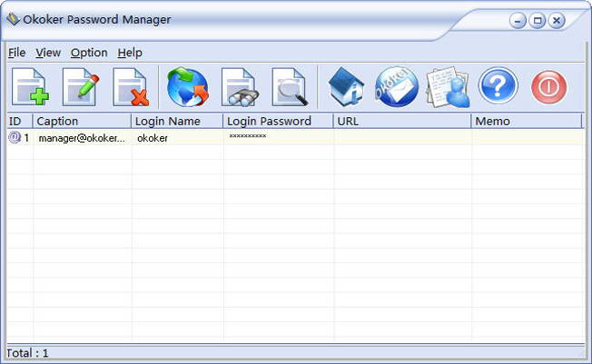Close the Okoker Password Manager window
This screenshot has width=592, height=364.
tap(557, 20)
